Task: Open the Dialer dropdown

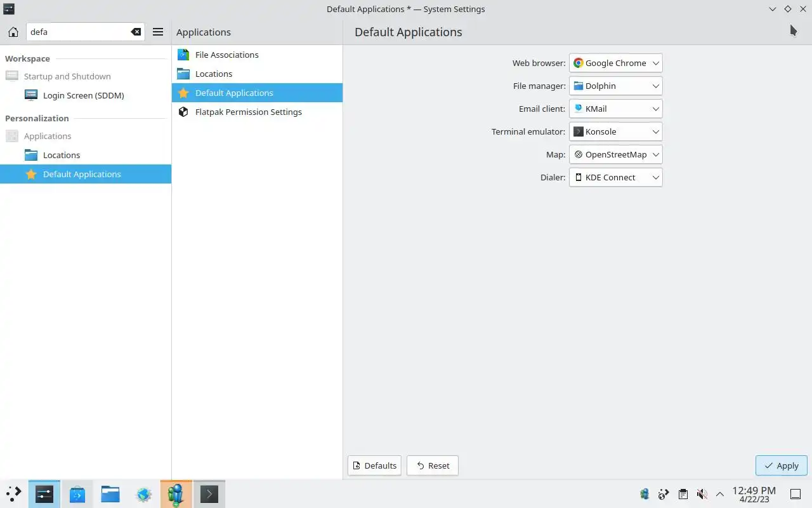Action: 615,177
